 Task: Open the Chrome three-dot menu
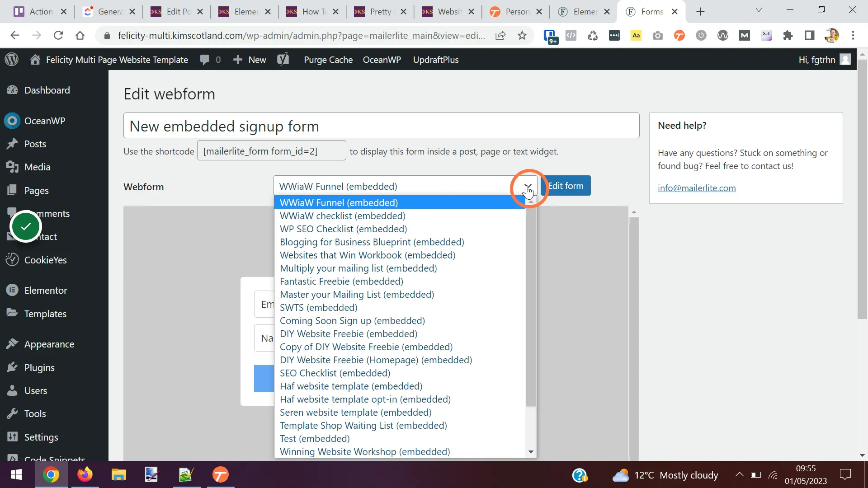(x=853, y=35)
